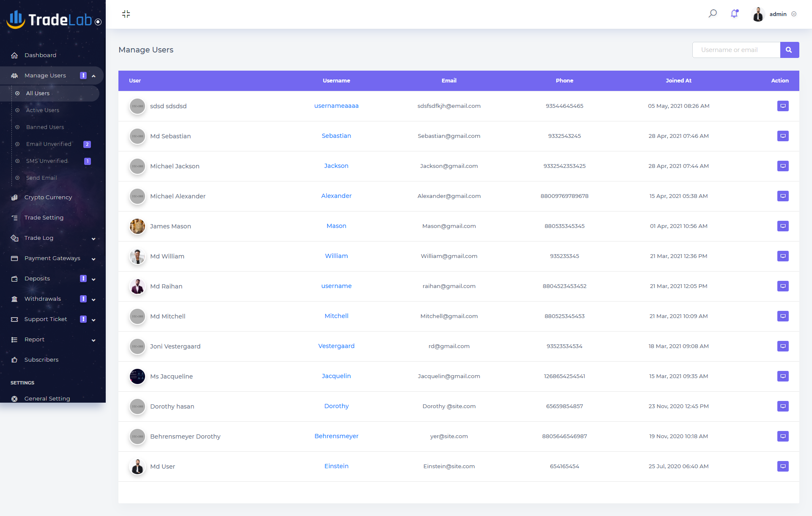Click the purple search submit button
The width and height of the screenshot is (812, 516).
point(789,50)
